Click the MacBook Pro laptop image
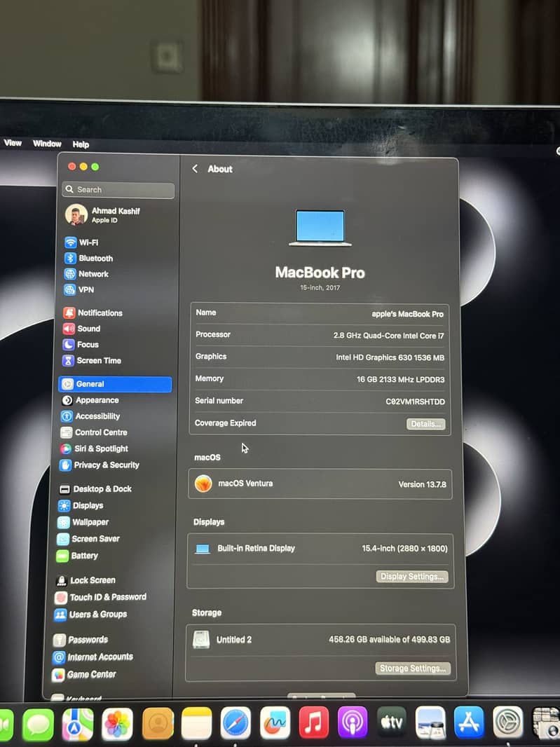 320,228
